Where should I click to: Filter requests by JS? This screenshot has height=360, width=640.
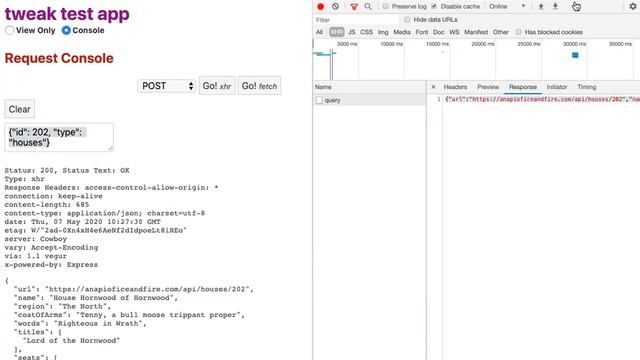(351, 32)
